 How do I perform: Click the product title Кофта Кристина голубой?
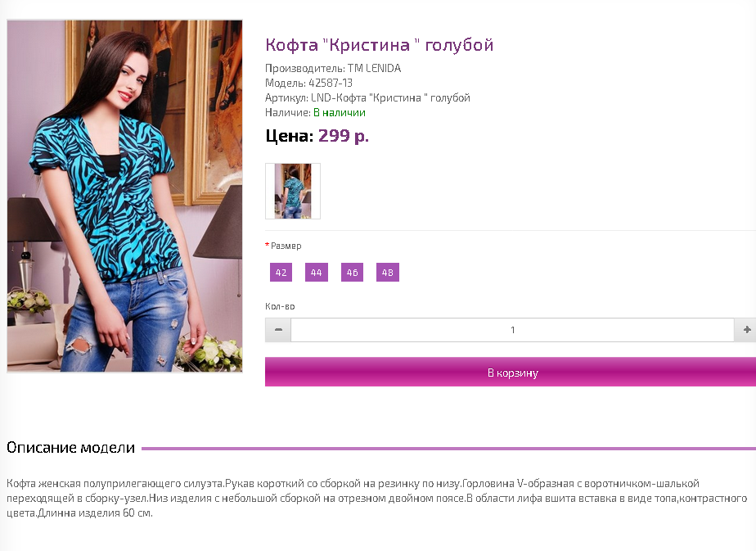pyautogui.click(x=379, y=45)
